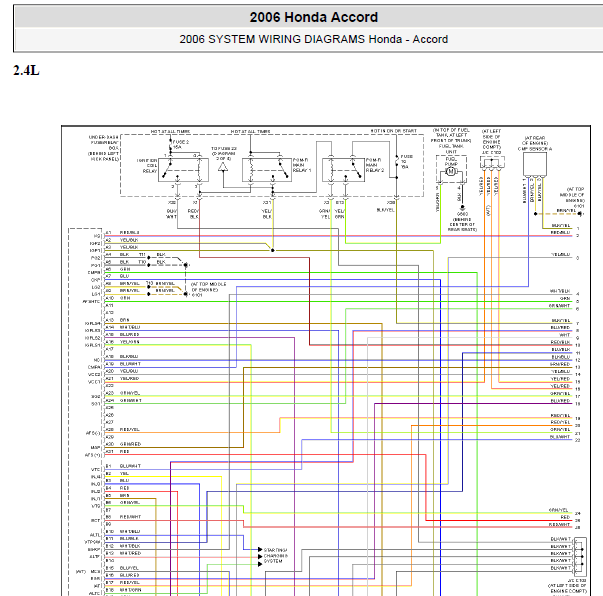
Task: Click the ignition coil relay symbol
Action: point(184,170)
